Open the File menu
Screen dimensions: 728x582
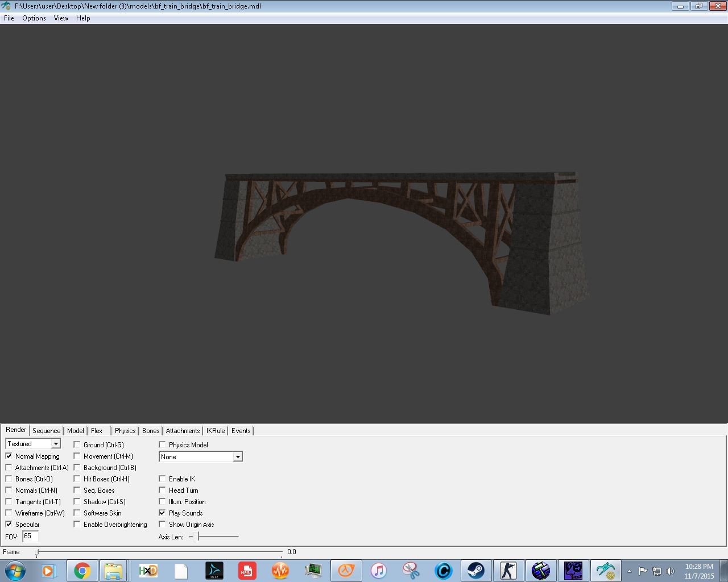pyautogui.click(x=9, y=18)
